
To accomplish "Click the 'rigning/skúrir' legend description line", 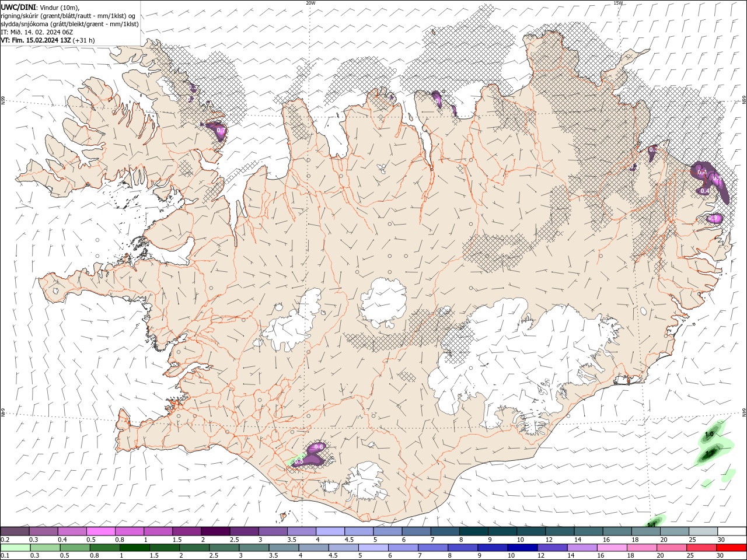I will (68, 16).
